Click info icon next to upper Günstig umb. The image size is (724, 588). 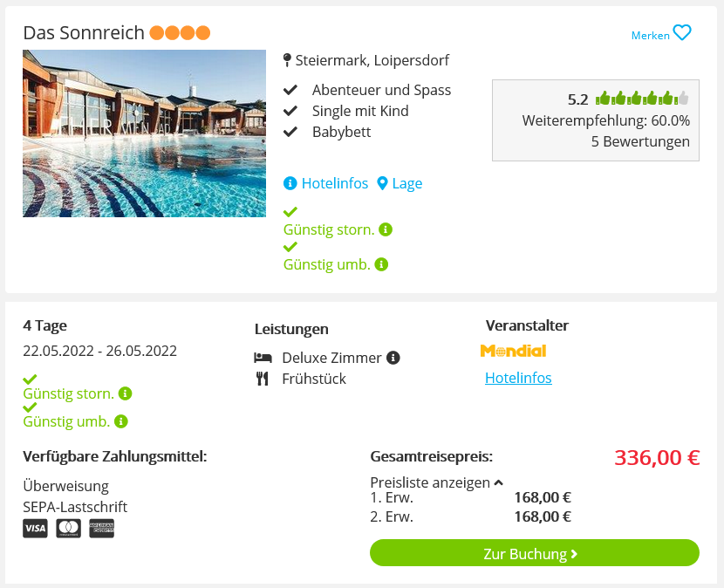click(x=381, y=264)
